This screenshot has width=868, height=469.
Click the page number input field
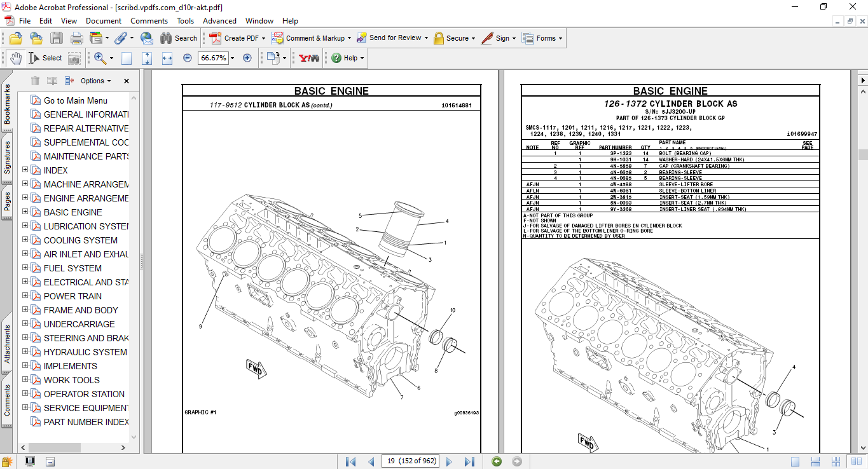410,461
